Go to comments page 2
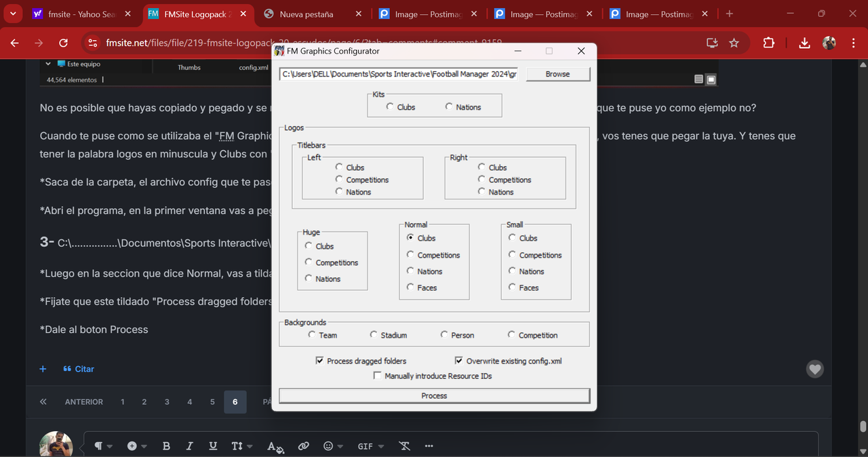The width and height of the screenshot is (868, 457). (x=144, y=402)
